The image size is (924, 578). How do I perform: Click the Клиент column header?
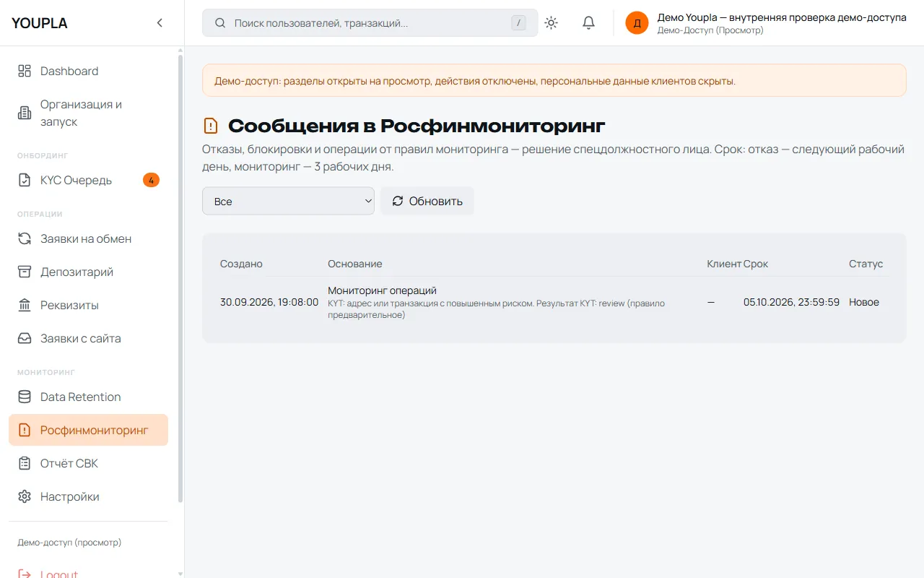(x=724, y=264)
